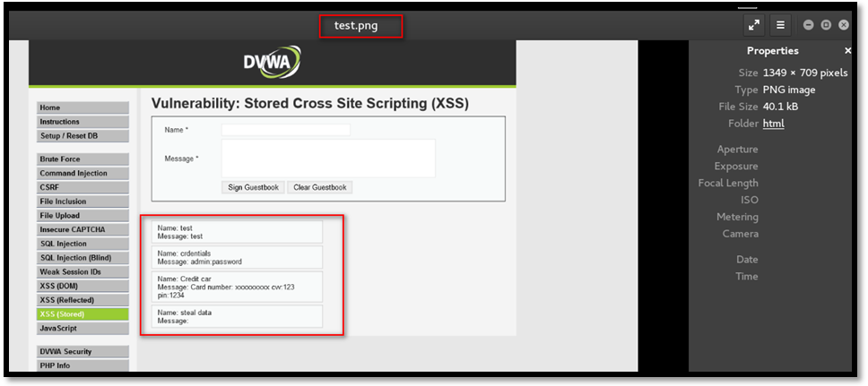The image size is (868, 386).
Task: Select the 'Credit car' guestbook entry
Action: coord(237,287)
